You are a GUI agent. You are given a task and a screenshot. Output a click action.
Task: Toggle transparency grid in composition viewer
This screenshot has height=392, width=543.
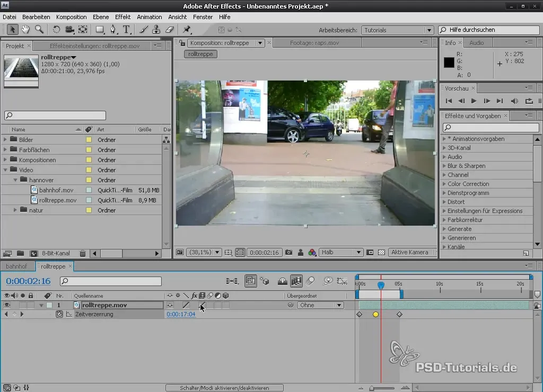(x=381, y=252)
